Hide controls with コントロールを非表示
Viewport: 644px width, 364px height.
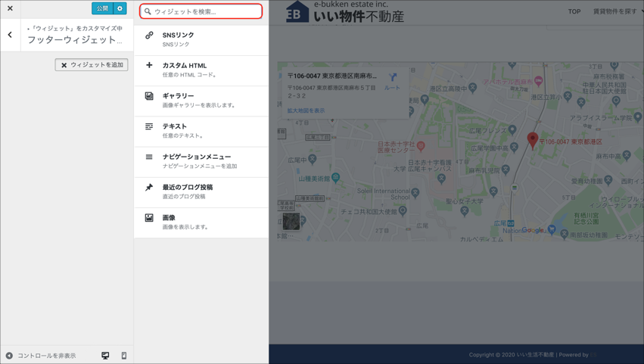coord(42,355)
